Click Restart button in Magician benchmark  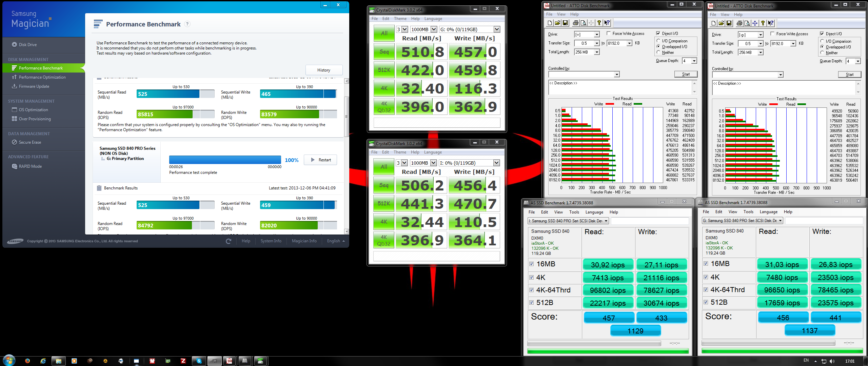tap(320, 160)
